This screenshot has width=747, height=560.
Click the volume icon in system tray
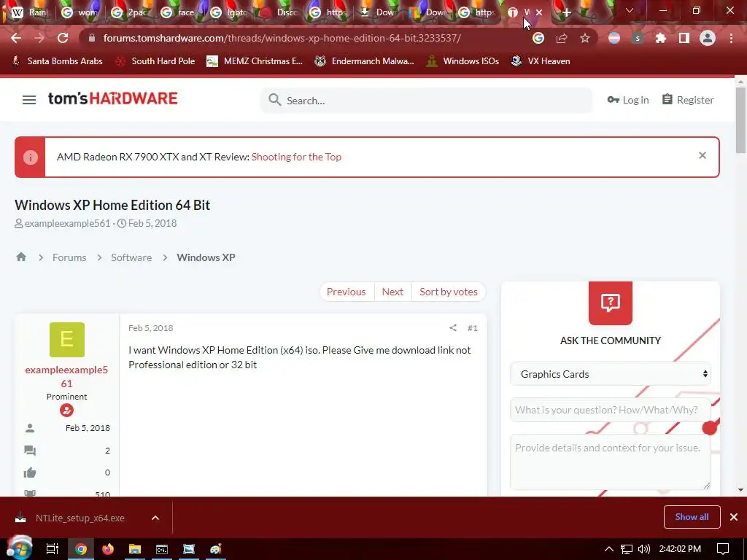(643, 549)
